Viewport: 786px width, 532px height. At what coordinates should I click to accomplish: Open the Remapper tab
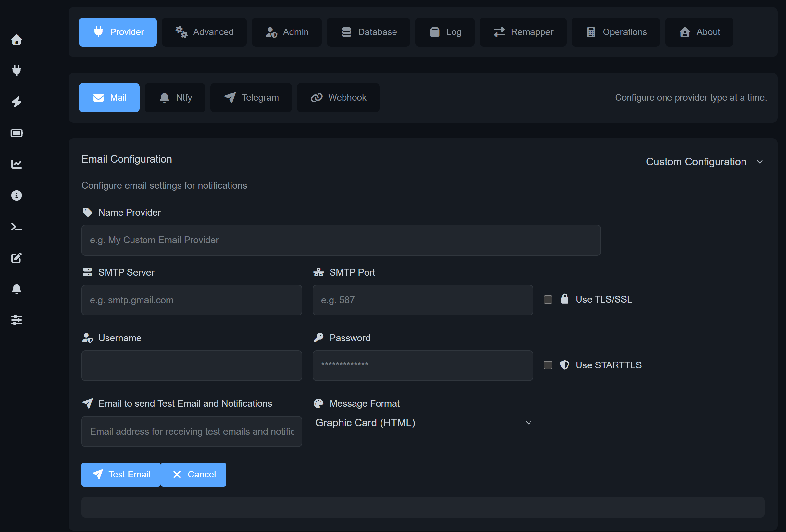coord(523,32)
